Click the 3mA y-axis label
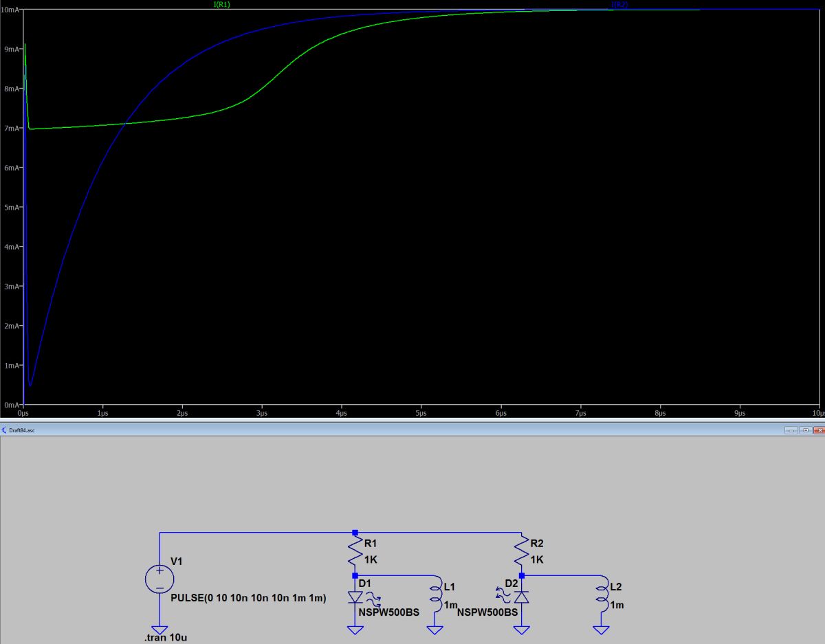 point(12,287)
